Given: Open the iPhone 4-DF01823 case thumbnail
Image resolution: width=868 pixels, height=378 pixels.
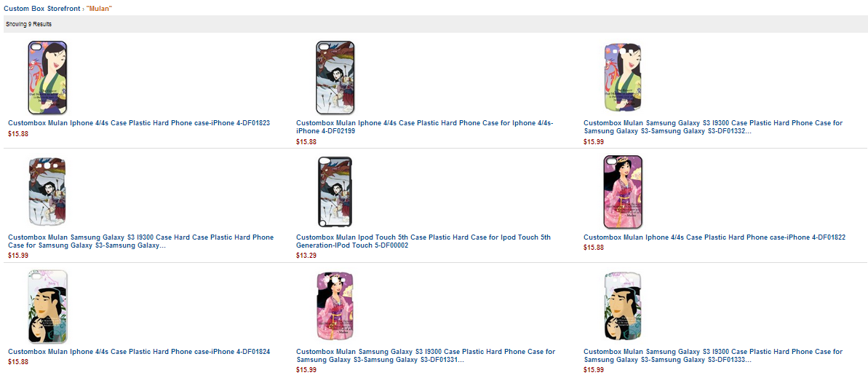Looking at the screenshot, I should (x=47, y=78).
